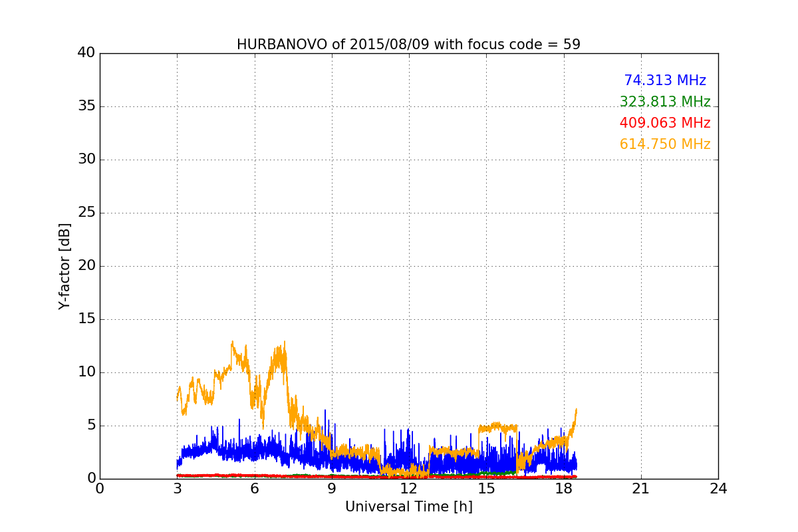Click the y-axis tick label 20
The image size is (798, 532).
pyautogui.click(x=86, y=266)
